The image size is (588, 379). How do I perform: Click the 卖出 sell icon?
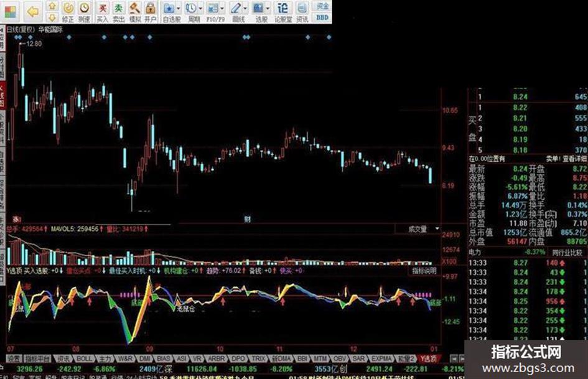[x=118, y=12]
